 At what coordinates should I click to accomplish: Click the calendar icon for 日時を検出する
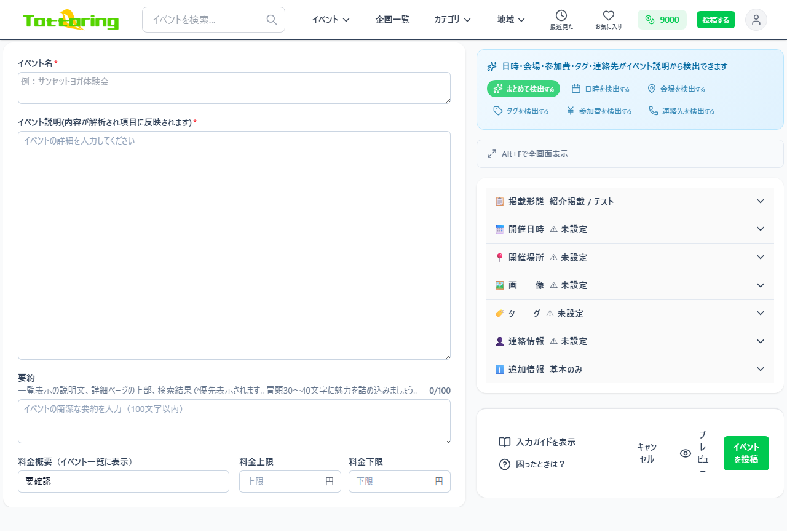[x=576, y=89]
